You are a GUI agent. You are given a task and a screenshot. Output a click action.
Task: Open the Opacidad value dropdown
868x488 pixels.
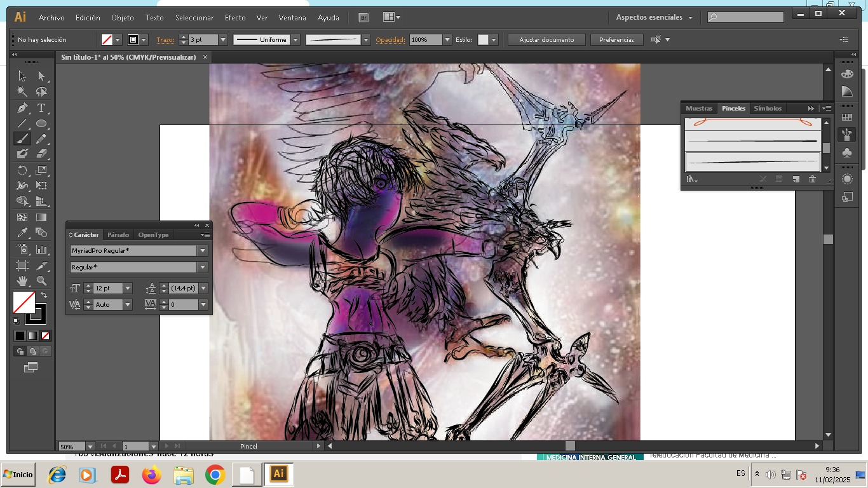(447, 39)
